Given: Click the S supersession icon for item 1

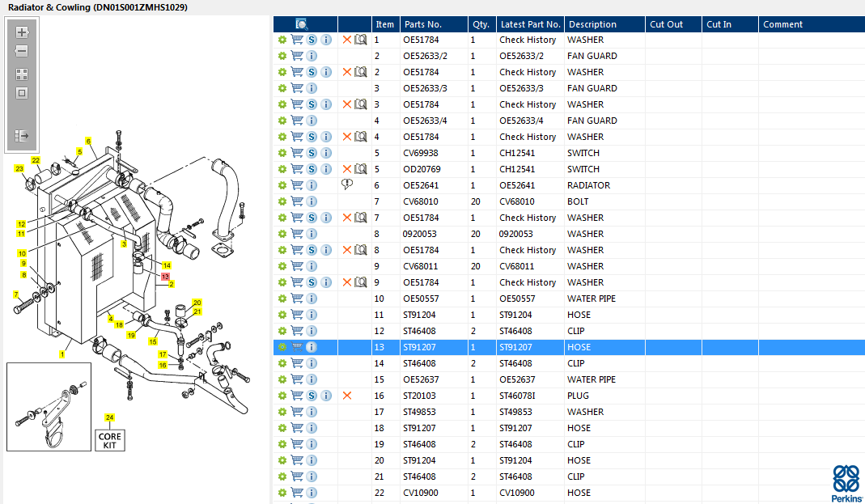Looking at the screenshot, I should pyautogui.click(x=312, y=40).
